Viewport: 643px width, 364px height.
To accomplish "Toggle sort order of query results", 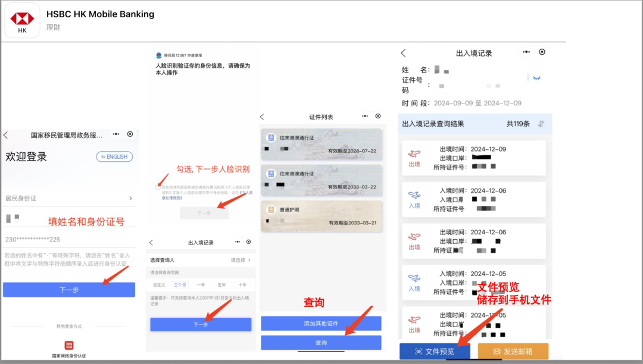I will point(541,124).
